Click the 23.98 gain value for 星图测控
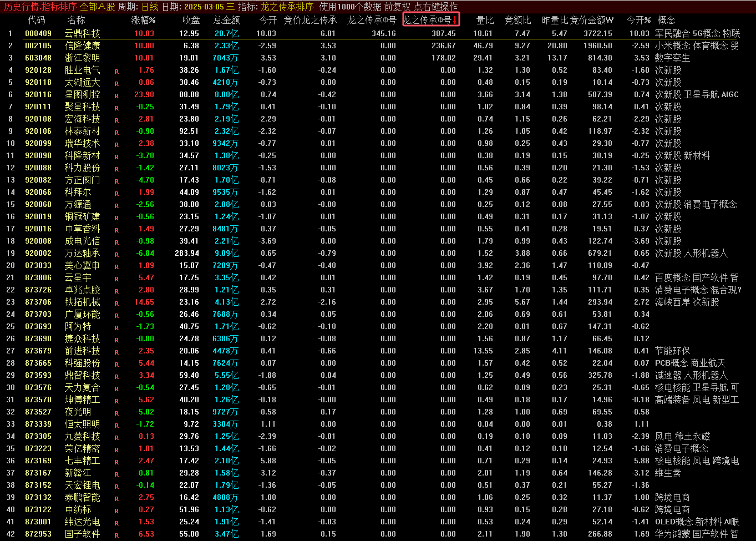This screenshot has width=756, height=541. tap(144, 94)
